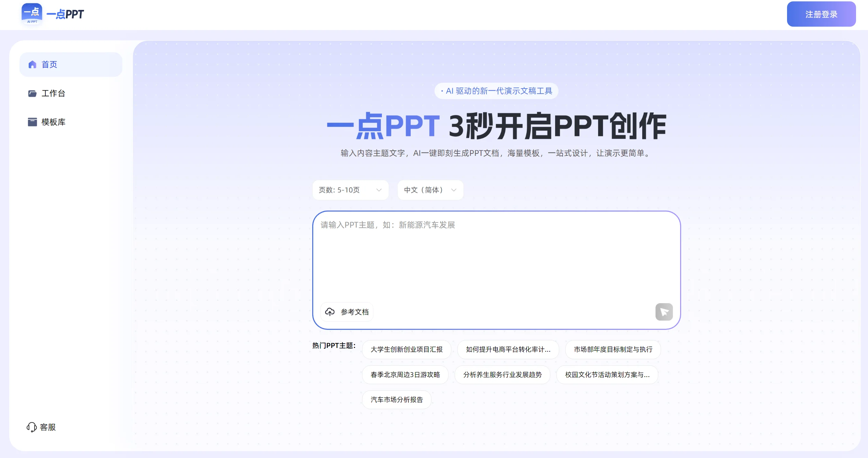Click the 注册登录 button
Image resolution: width=868 pixels, height=458 pixels.
[x=821, y=14]
